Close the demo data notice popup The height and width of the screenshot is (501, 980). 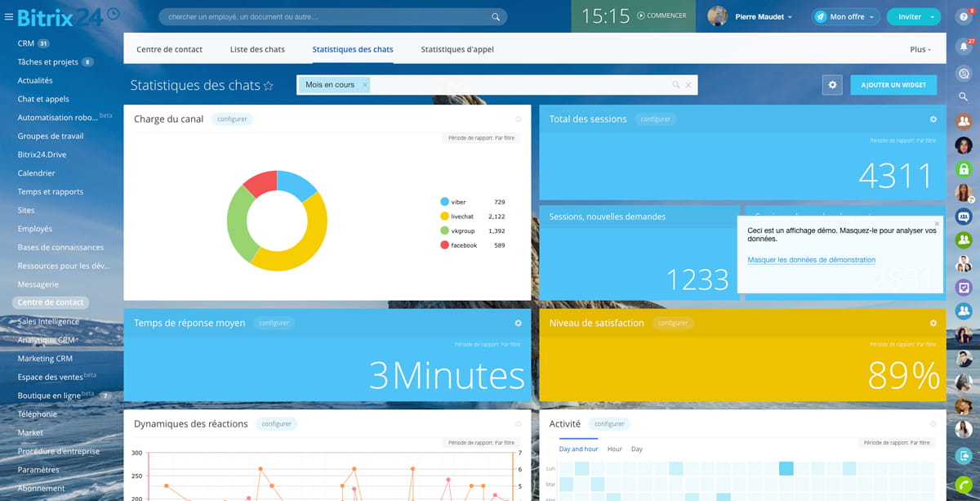point(937,223)
